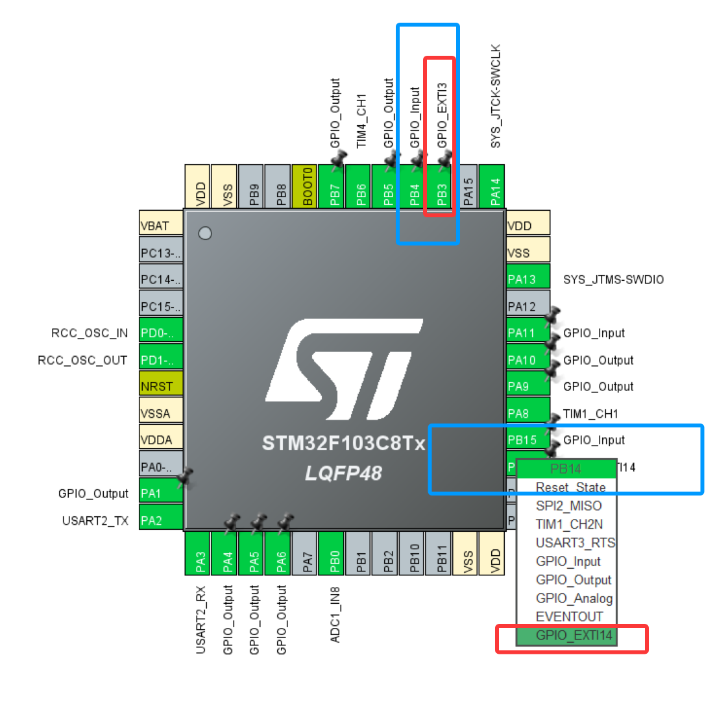The image size is (728, 705).
Task: Click the pushpin icon on PA4
Action: (x=232, y=522)
